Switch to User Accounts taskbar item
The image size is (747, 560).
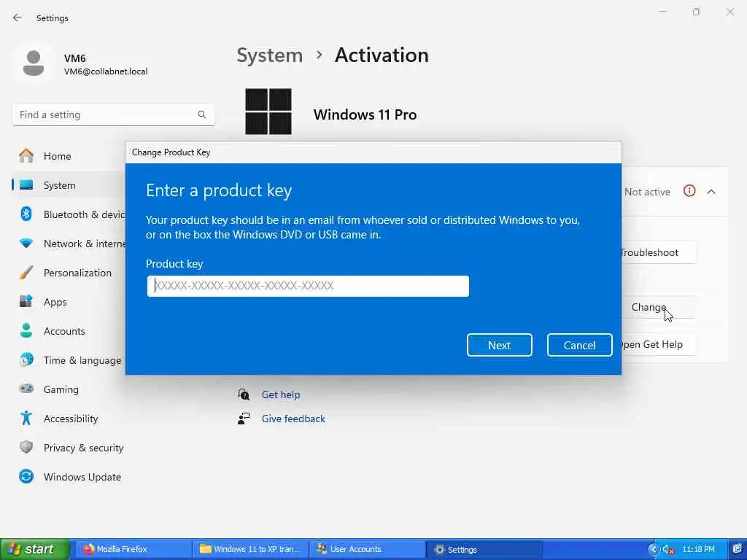pos(368,550)
